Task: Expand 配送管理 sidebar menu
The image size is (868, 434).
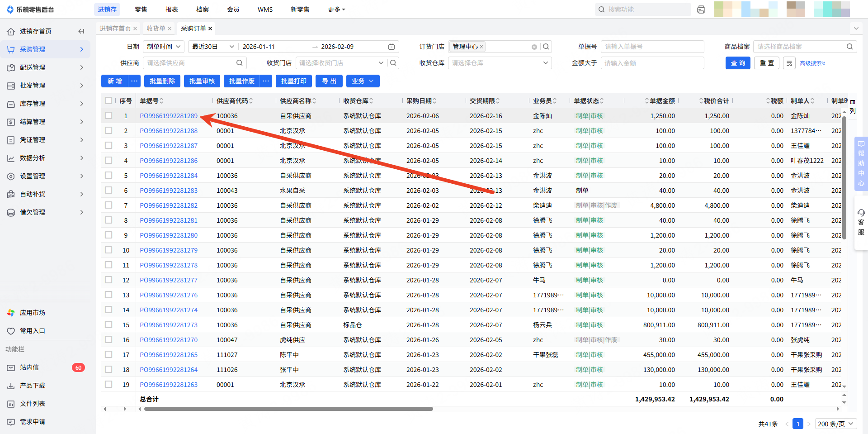Action: [x=45, y=67]
